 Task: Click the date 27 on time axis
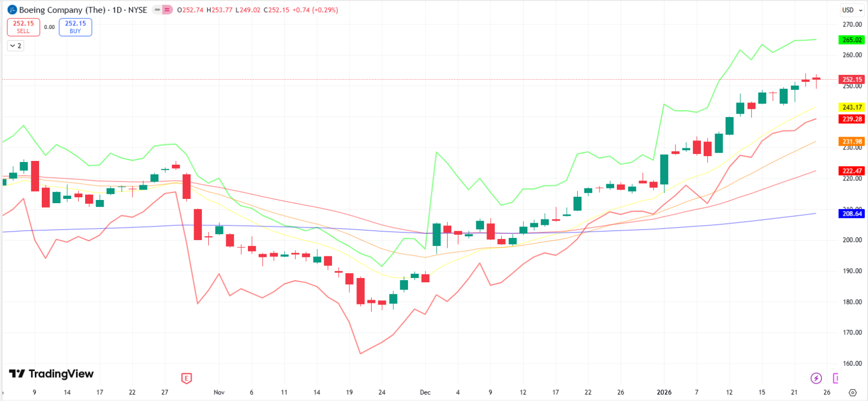pos(165,392)
